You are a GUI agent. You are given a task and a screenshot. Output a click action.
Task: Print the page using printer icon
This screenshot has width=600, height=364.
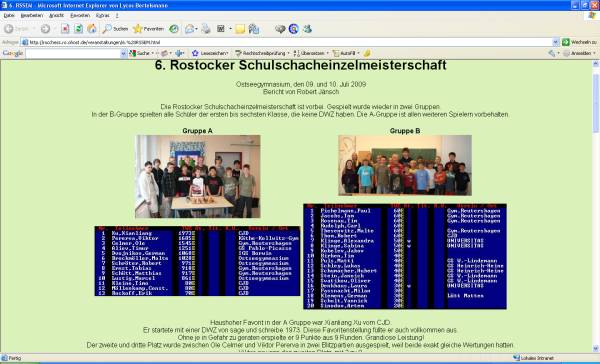click(x=206, y=29)
